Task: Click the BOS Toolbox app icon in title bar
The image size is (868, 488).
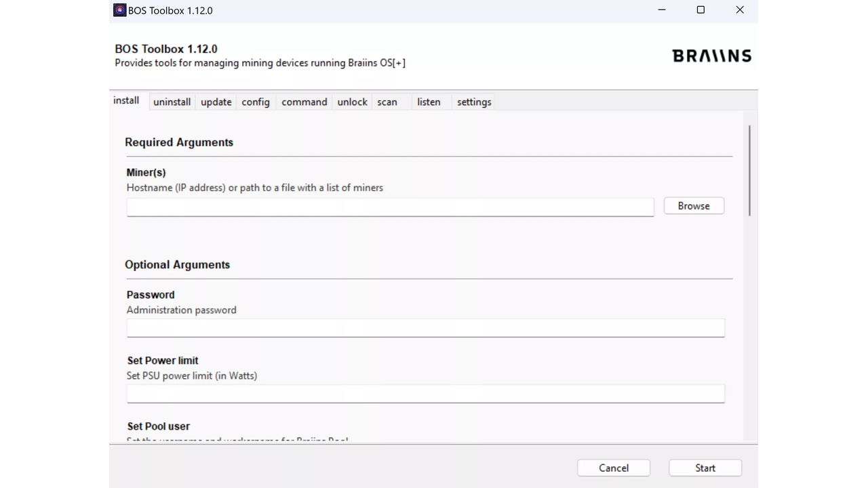Action: (x=119, y=10)
